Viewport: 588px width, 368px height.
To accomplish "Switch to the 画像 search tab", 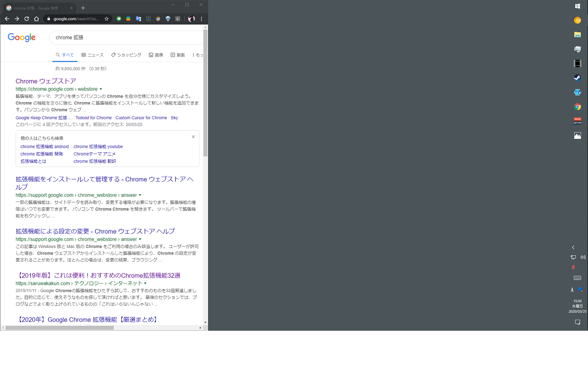I will coord(156,55).
